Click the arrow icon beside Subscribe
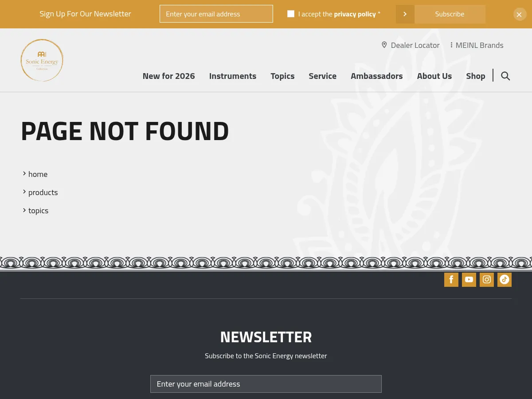Screen dimensions: 532x399 click(405, 14)
